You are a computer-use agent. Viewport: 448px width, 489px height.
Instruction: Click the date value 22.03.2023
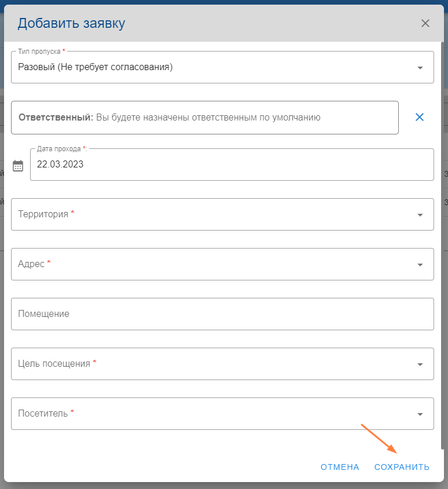(60, 165)
